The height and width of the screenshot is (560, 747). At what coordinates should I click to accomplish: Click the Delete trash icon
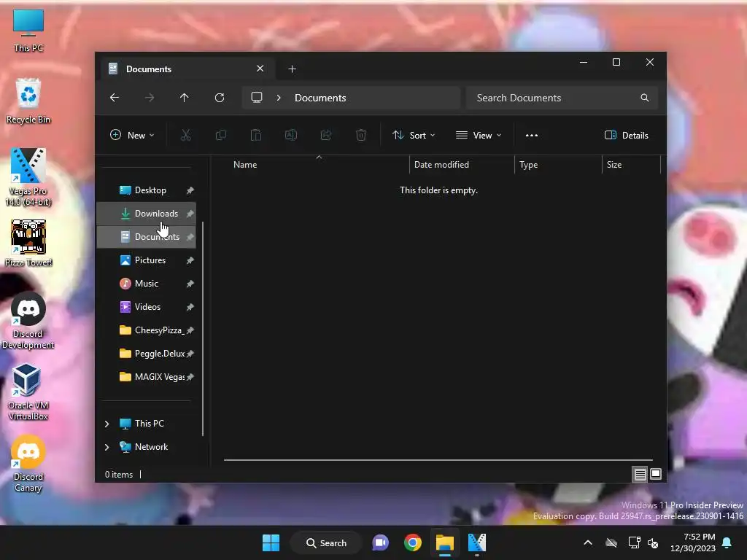[x=361, y=135]
